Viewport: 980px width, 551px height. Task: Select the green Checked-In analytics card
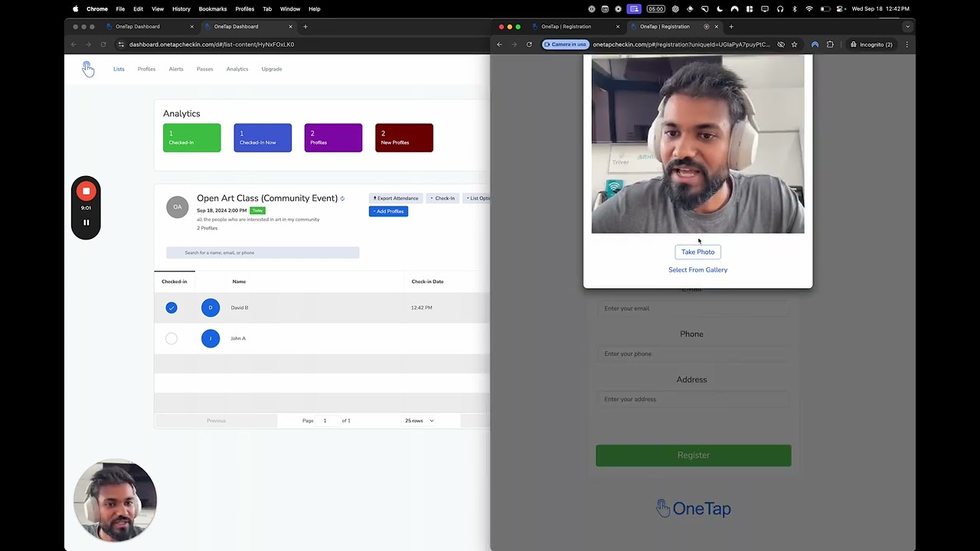(192, 138)
